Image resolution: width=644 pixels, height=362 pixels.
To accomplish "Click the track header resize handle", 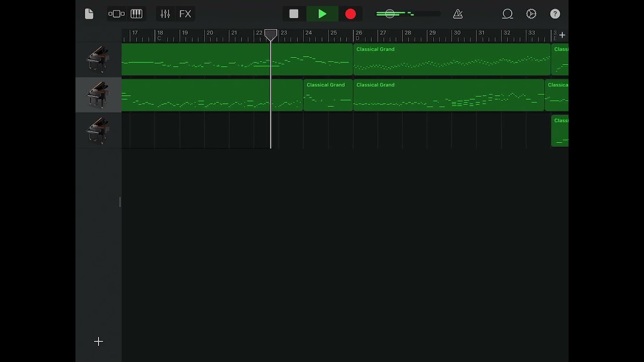I will pyautogui.click(x=120, y=202).
